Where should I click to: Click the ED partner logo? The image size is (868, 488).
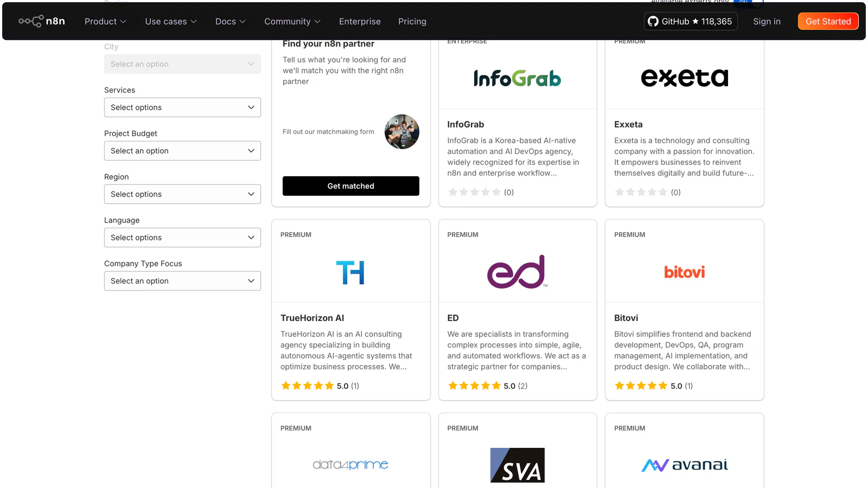coord(517,272)
